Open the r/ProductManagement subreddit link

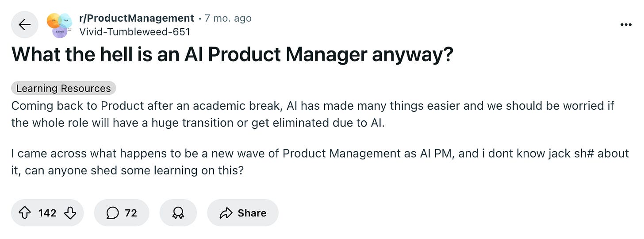pyautogui.click(x=136, y=18)
